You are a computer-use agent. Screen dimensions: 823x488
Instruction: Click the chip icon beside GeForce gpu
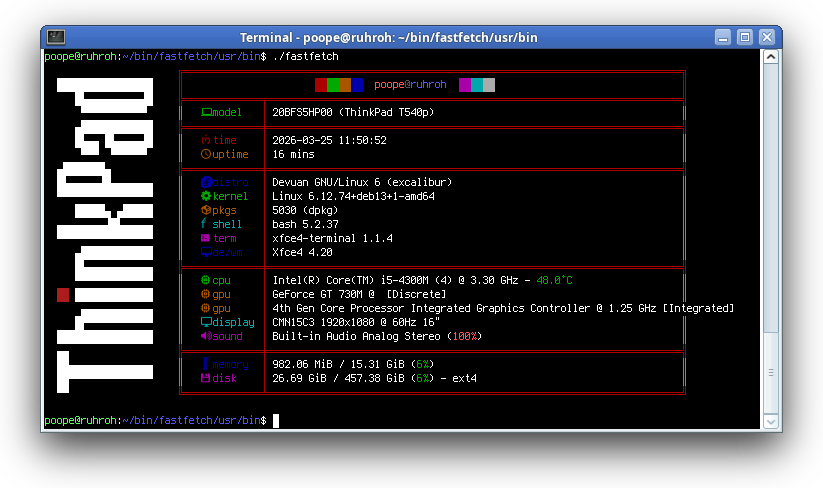click(x=206, y=294)
